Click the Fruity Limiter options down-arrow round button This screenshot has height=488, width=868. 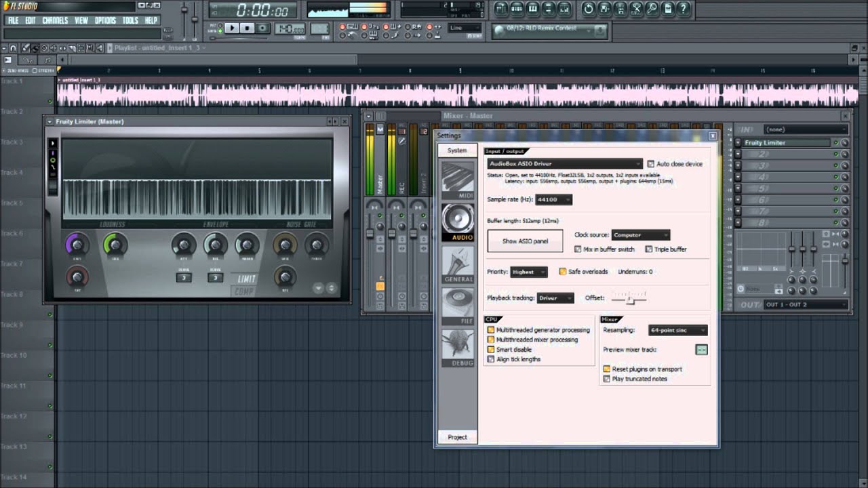318,288
